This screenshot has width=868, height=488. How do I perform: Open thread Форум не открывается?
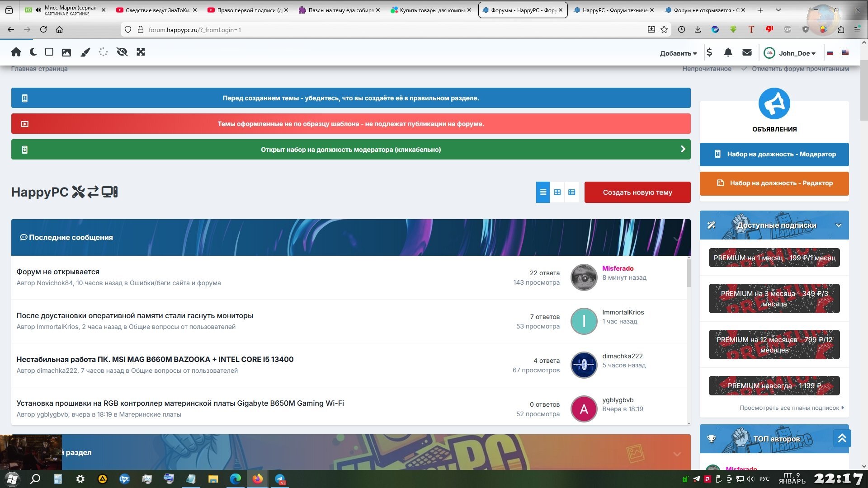pos(58,272)
